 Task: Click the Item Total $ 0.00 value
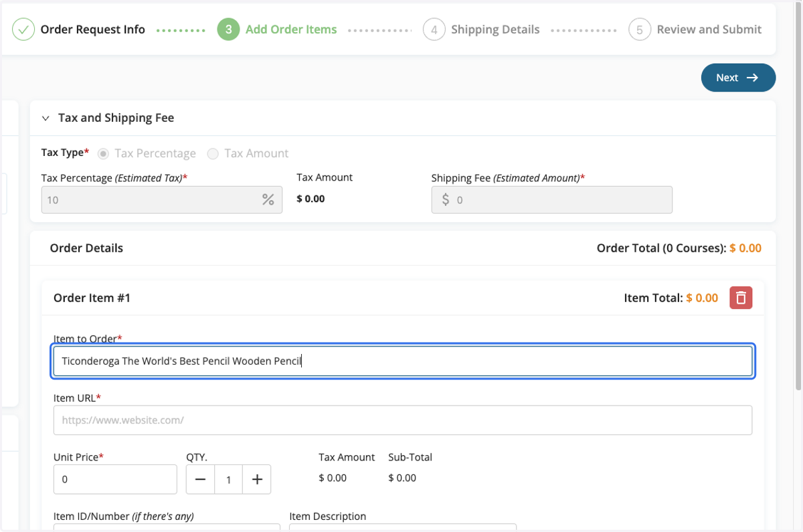[x=702, y=298]
